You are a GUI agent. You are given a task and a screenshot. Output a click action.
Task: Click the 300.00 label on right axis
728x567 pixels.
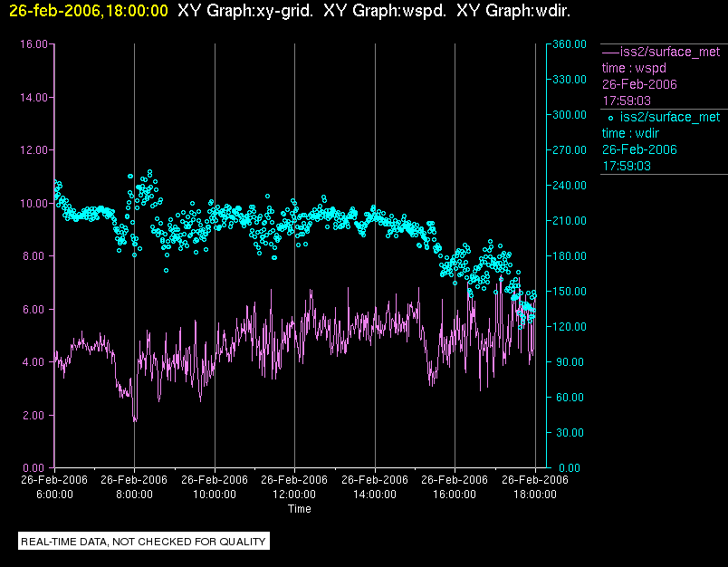coord(570,115)
